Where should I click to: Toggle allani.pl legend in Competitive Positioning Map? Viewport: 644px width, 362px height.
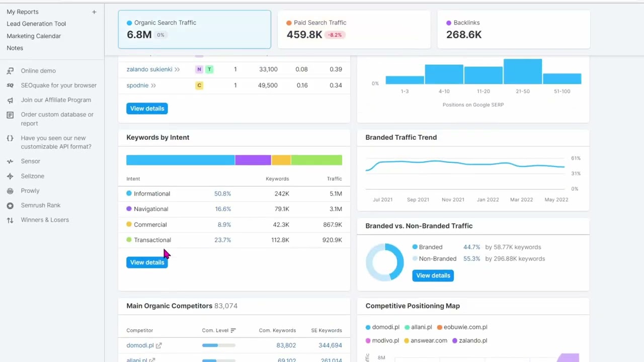(x=418, y=327)
